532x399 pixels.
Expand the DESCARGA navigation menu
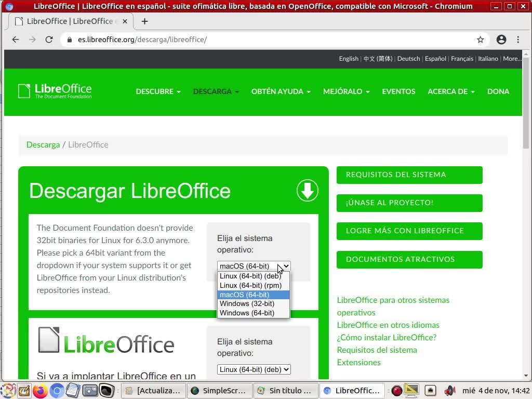click(216, 91)
